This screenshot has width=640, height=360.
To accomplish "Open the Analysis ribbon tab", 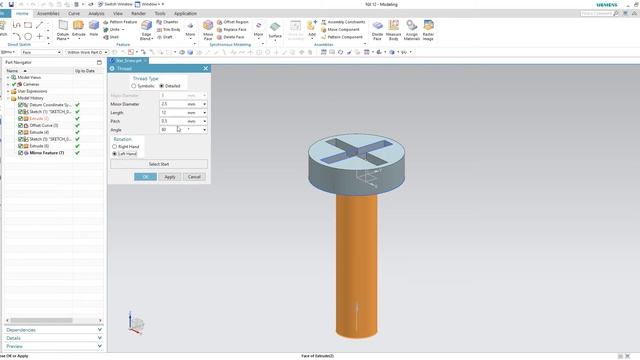I will (96, 13).
